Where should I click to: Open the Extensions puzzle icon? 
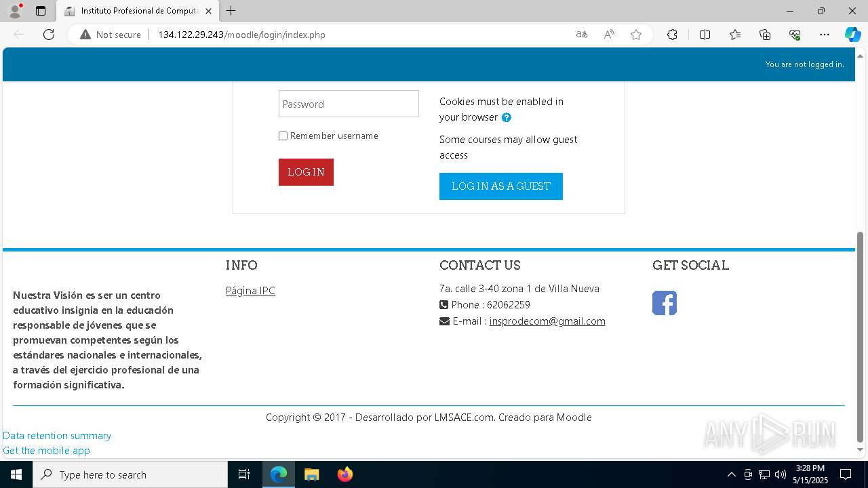tap(672, 35)
